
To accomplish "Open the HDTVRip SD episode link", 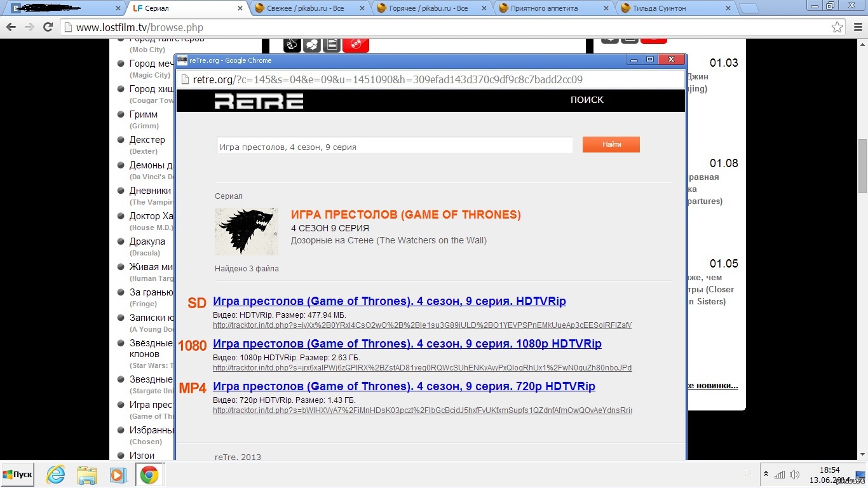I will 390,301.
